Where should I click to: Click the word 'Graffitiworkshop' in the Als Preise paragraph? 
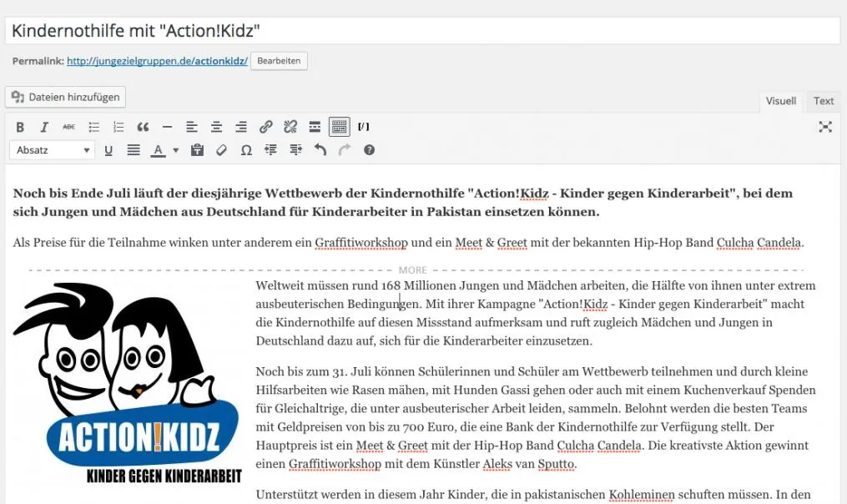pyautogui.click(x=361, y=243)
